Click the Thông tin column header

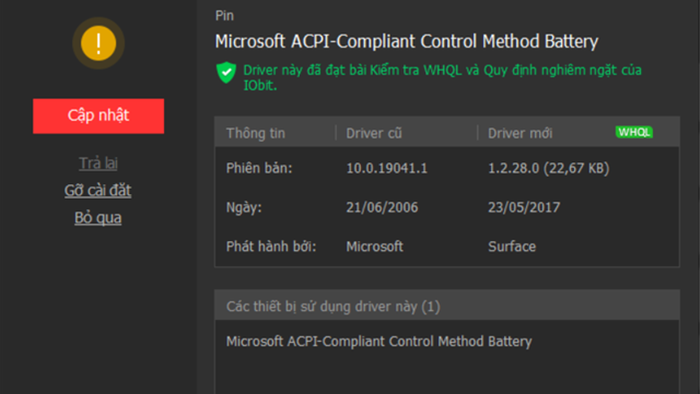pyautogui.click(x=255, y=133)
